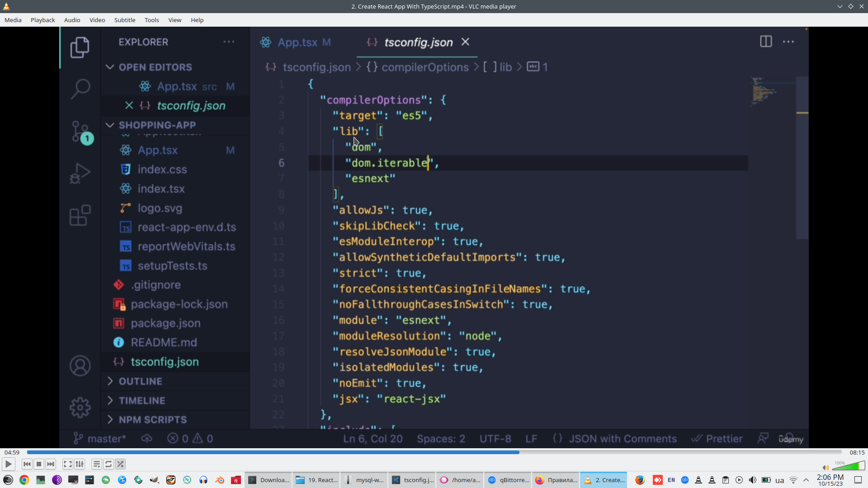Image resolution: width=868 pixels, height=488 pixels.
Task: Open the Playback menu
Action: [42, 20]
